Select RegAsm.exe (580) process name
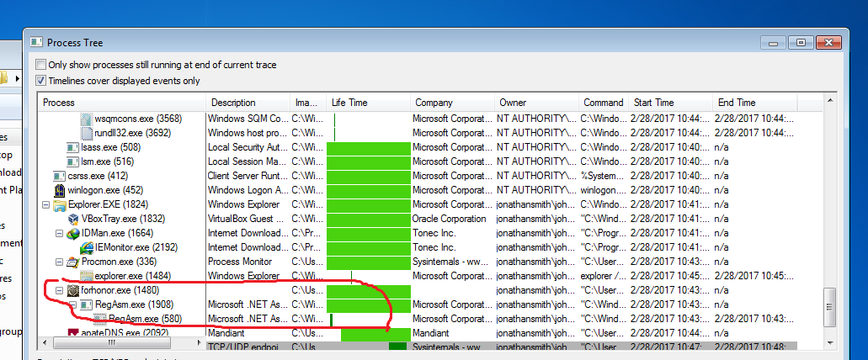 [x=144, y=319]
